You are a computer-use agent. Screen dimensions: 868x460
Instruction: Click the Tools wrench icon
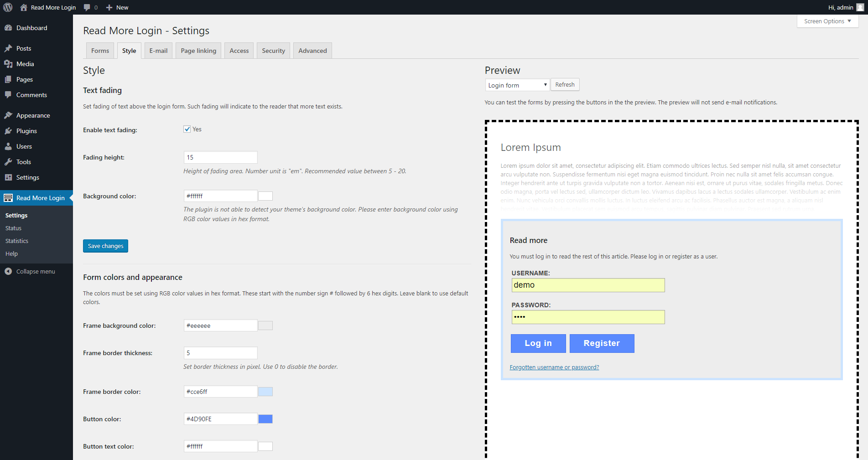coord(9,162)
